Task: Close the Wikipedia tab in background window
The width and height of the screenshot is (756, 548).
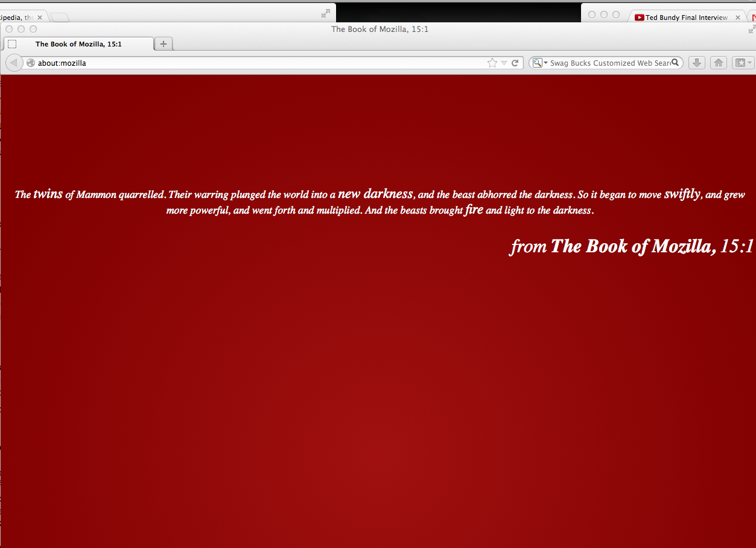Action: (40, 18)
